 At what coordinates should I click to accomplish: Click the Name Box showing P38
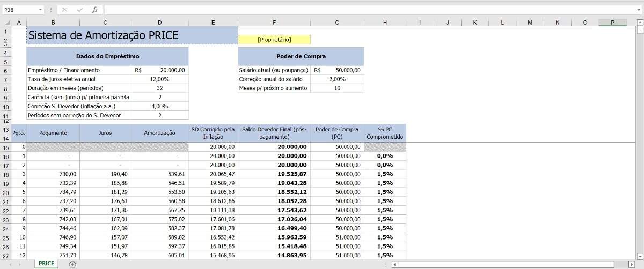(19, 10)
